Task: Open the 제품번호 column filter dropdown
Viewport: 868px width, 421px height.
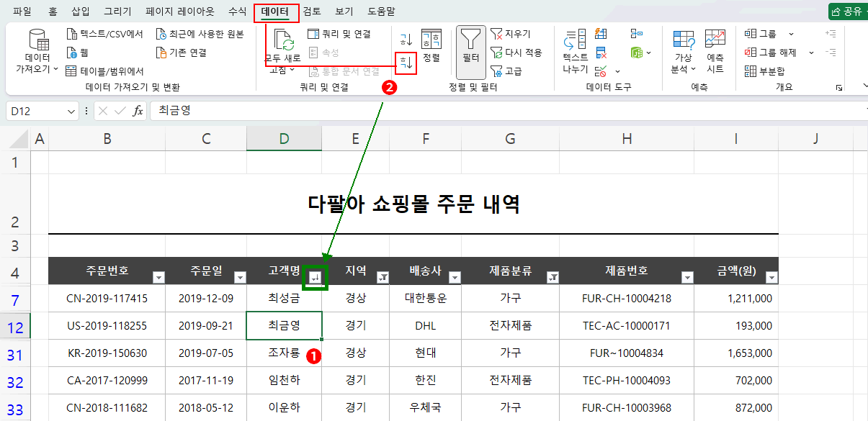Action: pyautogui.click(x=687, y=277)
